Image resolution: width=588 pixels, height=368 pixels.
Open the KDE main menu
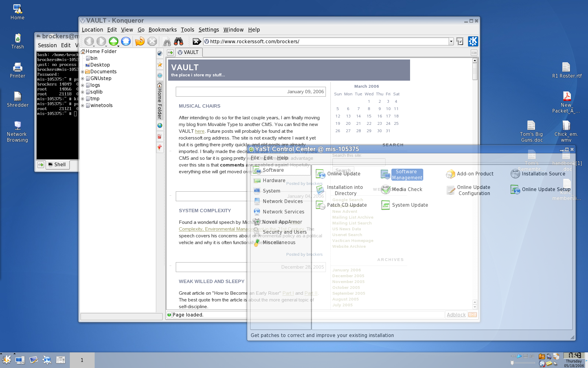pos(7,359)
